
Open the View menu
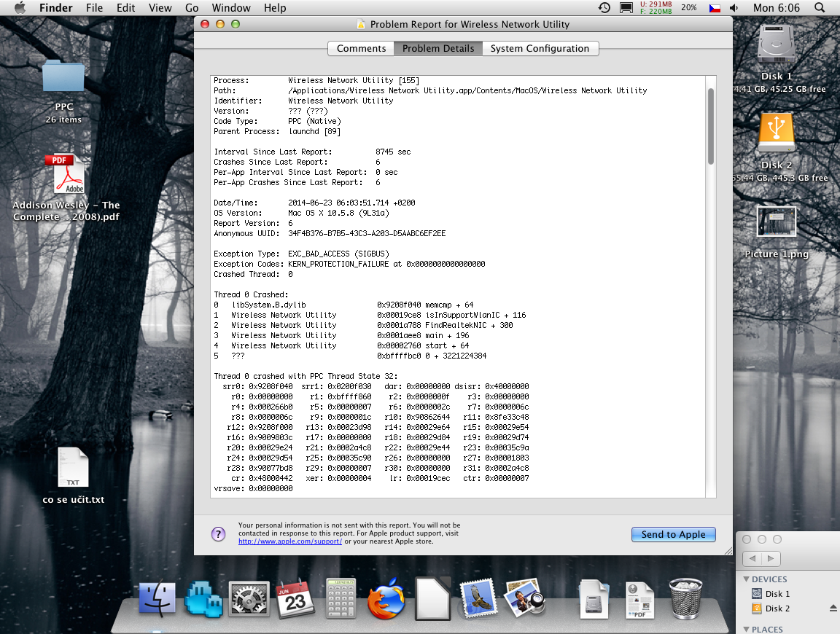(160, 7)
